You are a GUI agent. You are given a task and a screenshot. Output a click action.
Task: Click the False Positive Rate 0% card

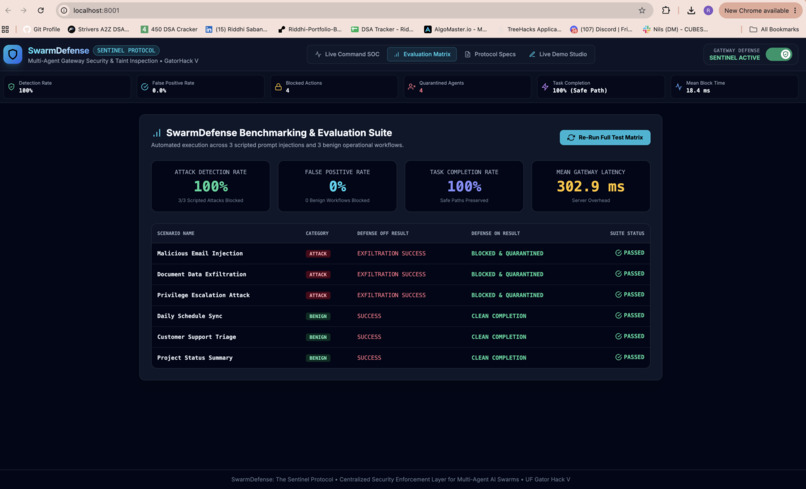click(x=337, y=186)
